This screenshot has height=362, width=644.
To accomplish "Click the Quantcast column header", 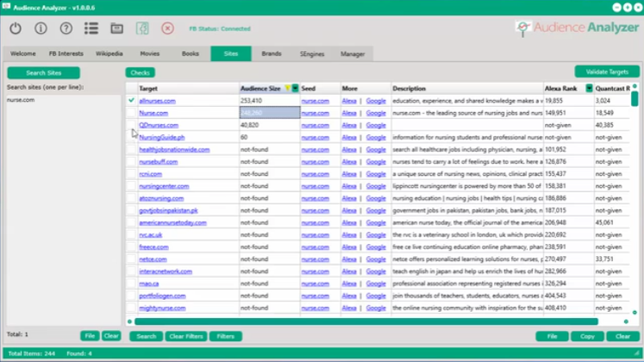I will (x=612, y=88).
